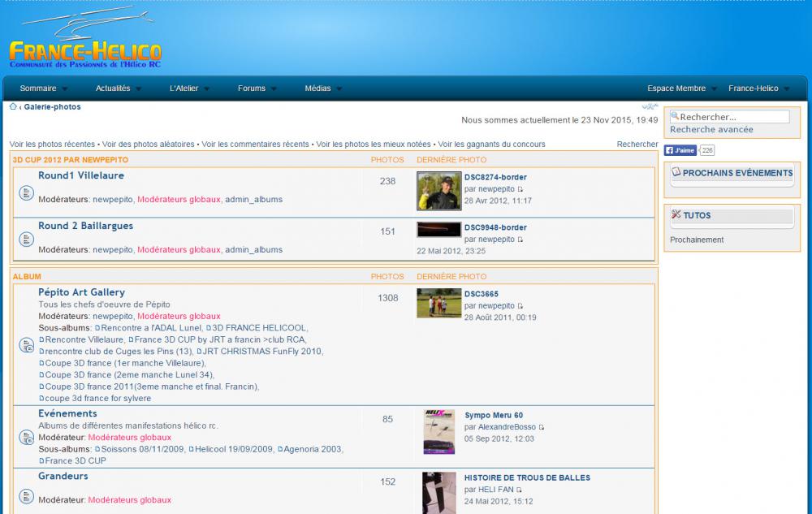The image size is (812, 514).
Task: Open the Rencontre Villelaure sub-album
Action: (x=84, y=339)
